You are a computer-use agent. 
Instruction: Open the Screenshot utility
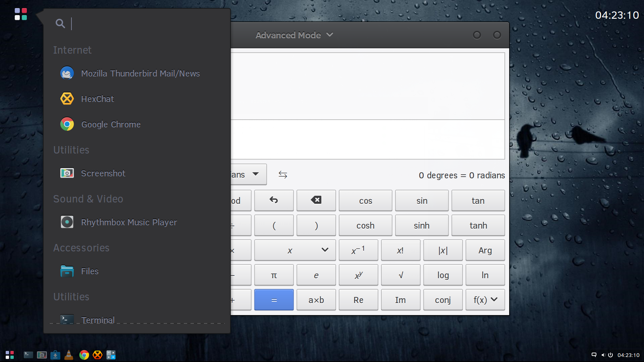pyautogui.click(x=137, y=173)
